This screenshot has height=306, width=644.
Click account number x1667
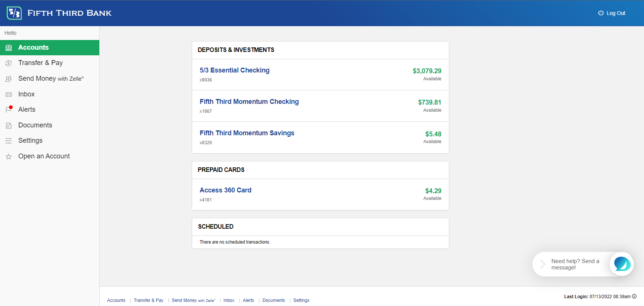pyautogui.click(x=206, y=111)
